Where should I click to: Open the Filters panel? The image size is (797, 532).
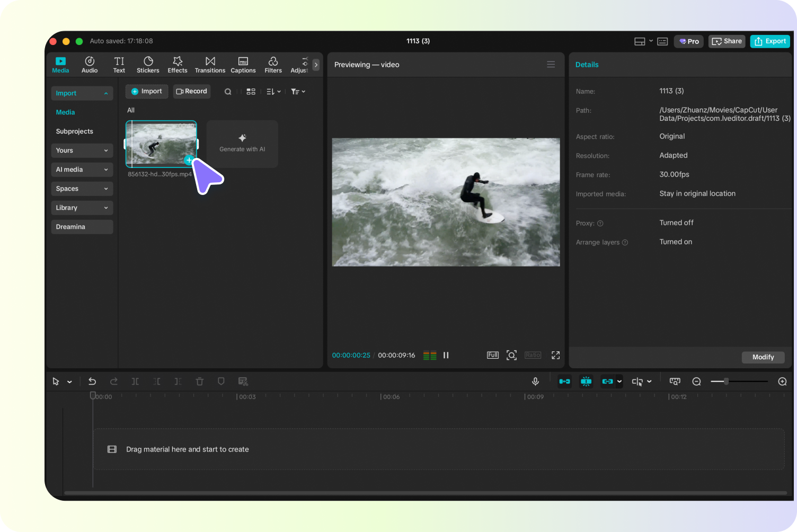pyautogui.click(x=273, y=64)
